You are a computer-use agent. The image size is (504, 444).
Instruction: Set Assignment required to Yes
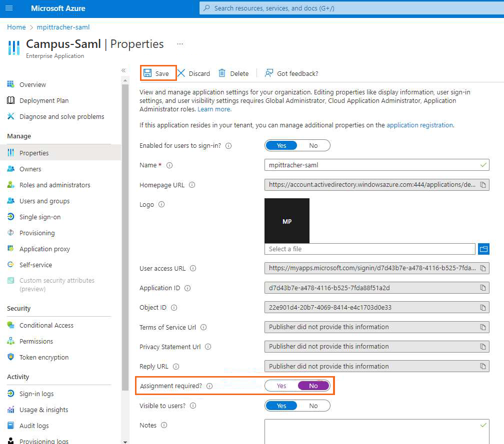click(x=281, y=386)
